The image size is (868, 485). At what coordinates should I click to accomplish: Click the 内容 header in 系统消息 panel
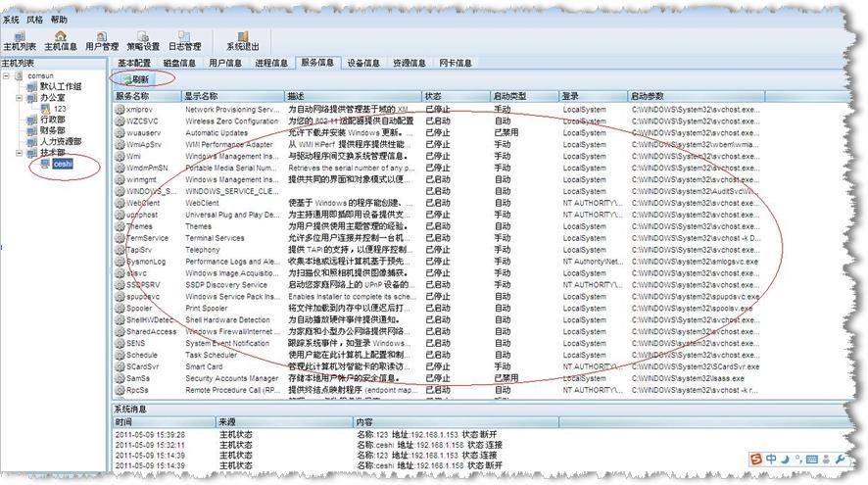(x=457, y=422)
